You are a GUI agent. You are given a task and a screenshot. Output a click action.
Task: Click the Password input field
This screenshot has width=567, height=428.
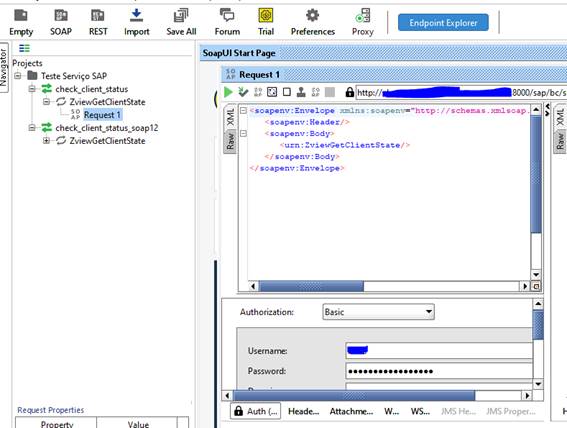click(x=439, y=371)
